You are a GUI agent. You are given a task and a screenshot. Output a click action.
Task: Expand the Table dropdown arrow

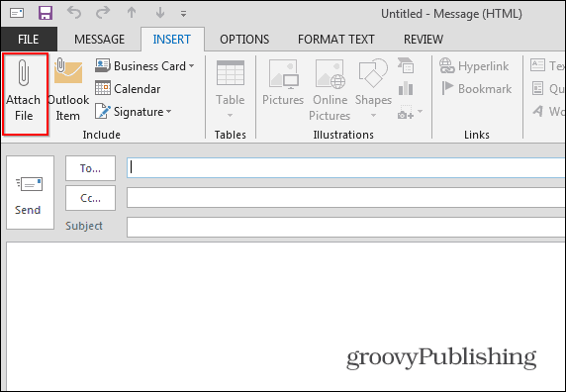[230, 116]
